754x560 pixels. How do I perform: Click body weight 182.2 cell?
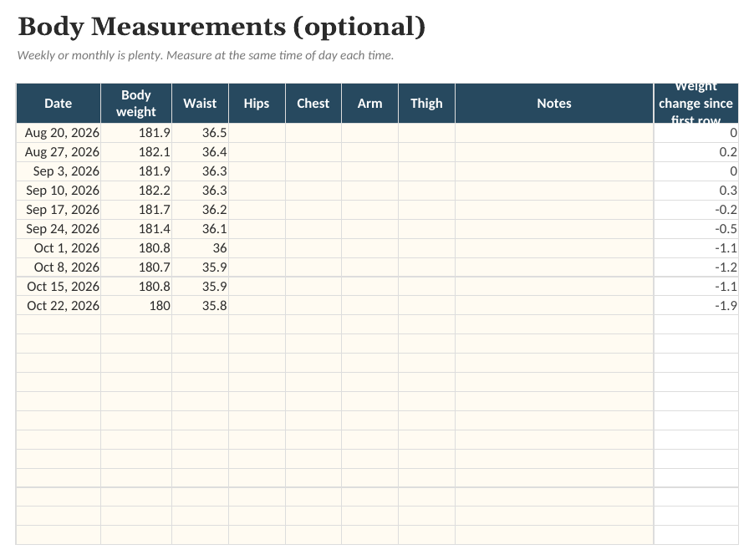136,191
